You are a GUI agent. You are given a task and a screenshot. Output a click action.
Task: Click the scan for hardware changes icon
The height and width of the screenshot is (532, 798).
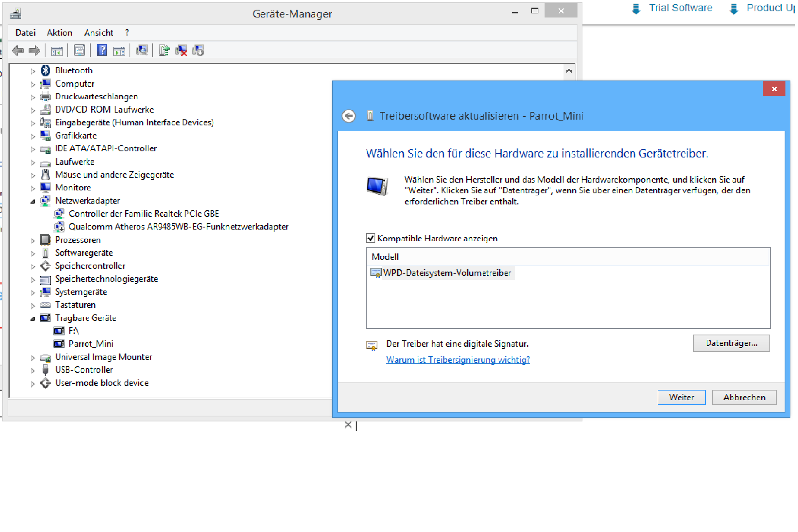click(142, 50)
